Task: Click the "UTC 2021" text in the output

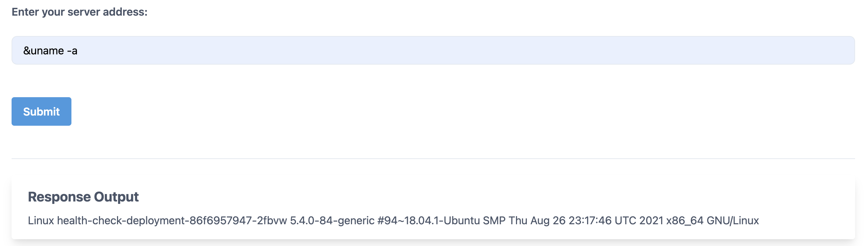Action: point(639,221)
